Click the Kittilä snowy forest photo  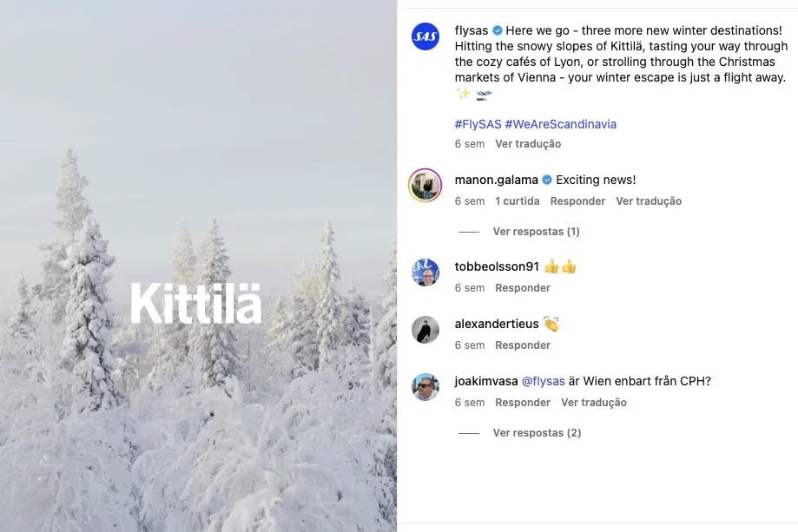point(199,266)
